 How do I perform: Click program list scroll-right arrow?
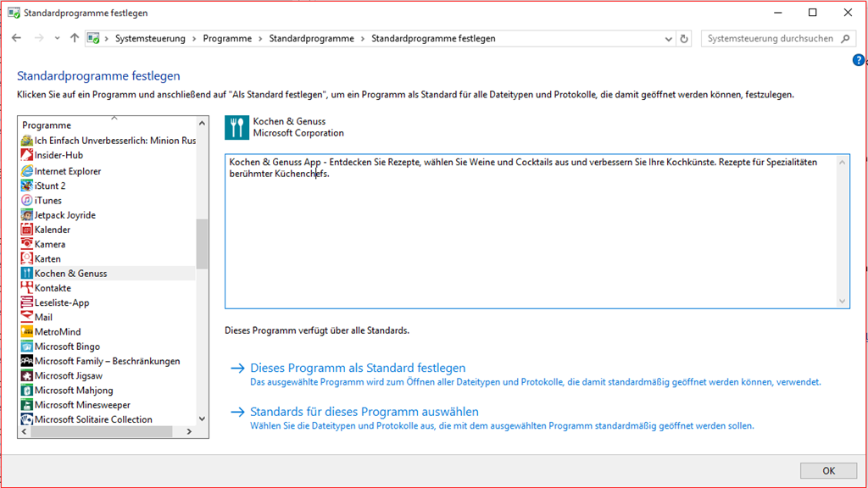tap(189, 431)
